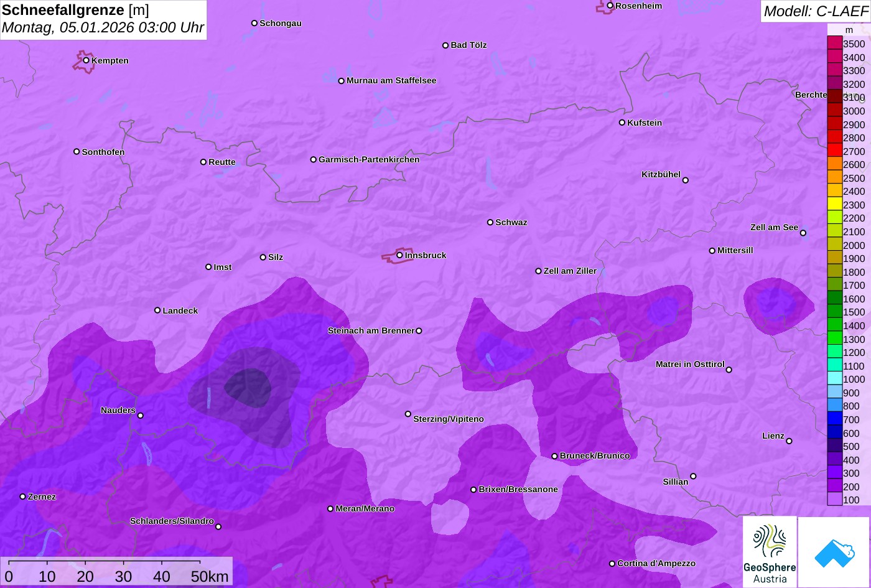
Task: Click the 900 m light blue legend swatch
Action: pos(835,392)
